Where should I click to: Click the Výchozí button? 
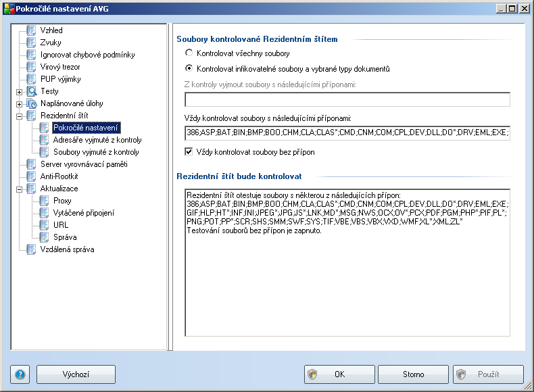coord(76,374)
